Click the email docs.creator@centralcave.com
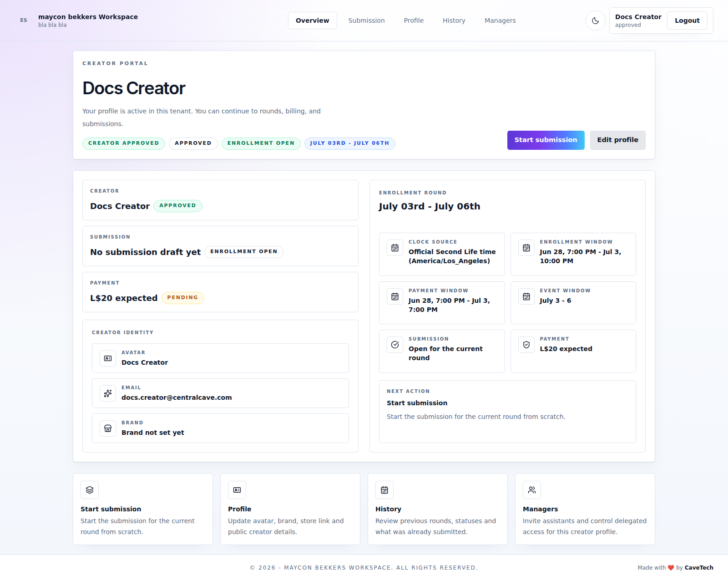The height and width of the screenshot is (581, 728). pyautogui.click(x=177, y=398)
